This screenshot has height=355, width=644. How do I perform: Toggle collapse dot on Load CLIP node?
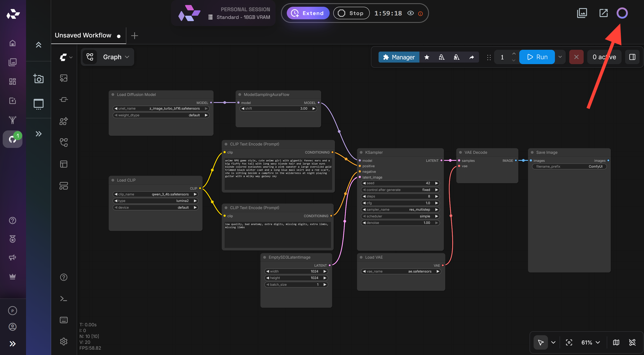tap(113, 180)
